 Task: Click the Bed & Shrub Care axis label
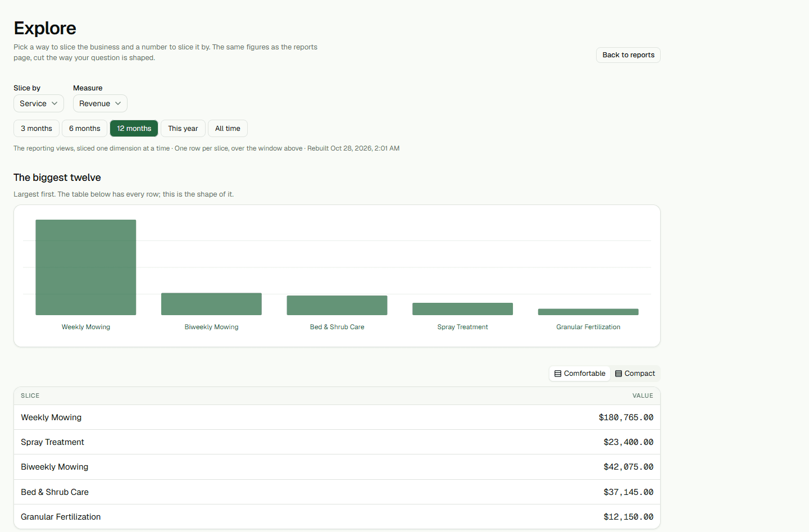[x=337, y=327]
